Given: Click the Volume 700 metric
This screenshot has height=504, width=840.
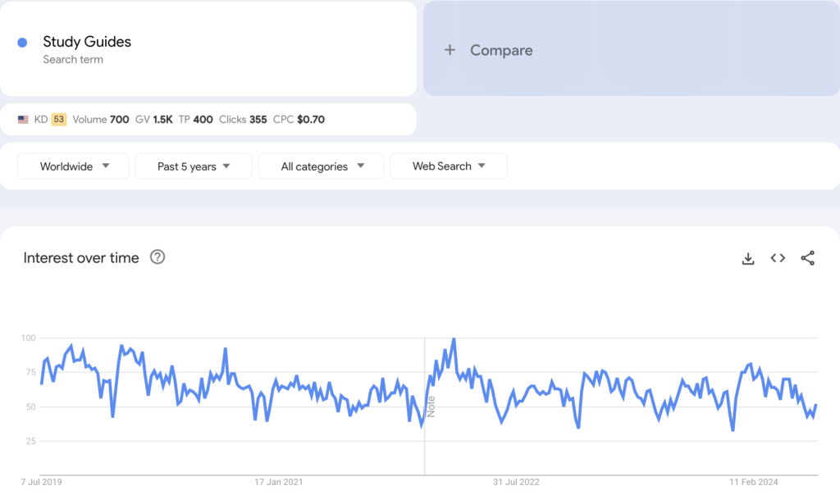Looking at the screenshot, I should tap(101, 120).
